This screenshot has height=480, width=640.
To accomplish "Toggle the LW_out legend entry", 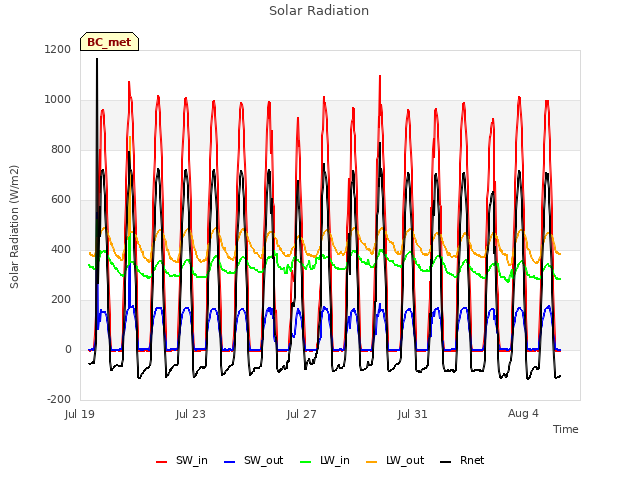I will click(x=395, y=460).
